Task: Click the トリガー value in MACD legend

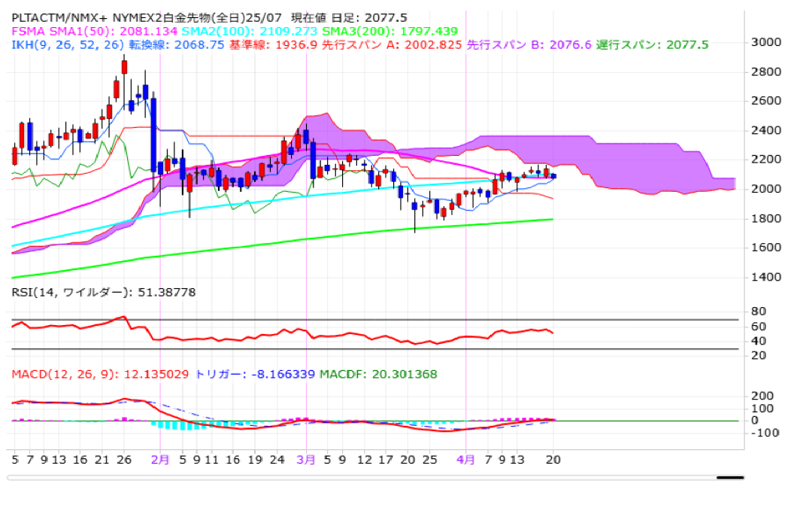Action: point(255,374)
